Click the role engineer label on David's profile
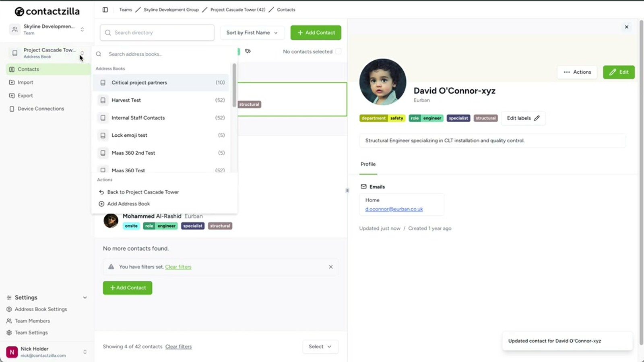 coord(426,118)
